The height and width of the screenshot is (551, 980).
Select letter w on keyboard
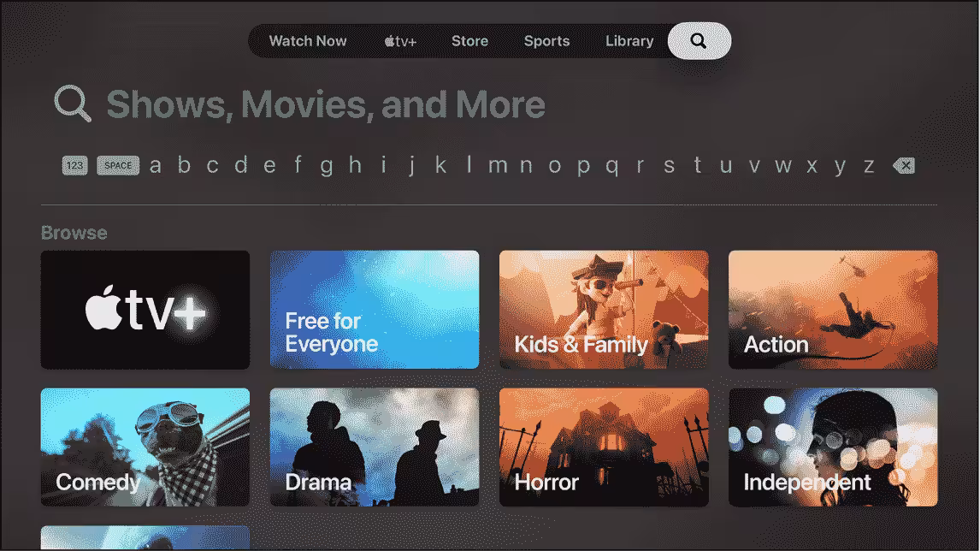point(783,166)
